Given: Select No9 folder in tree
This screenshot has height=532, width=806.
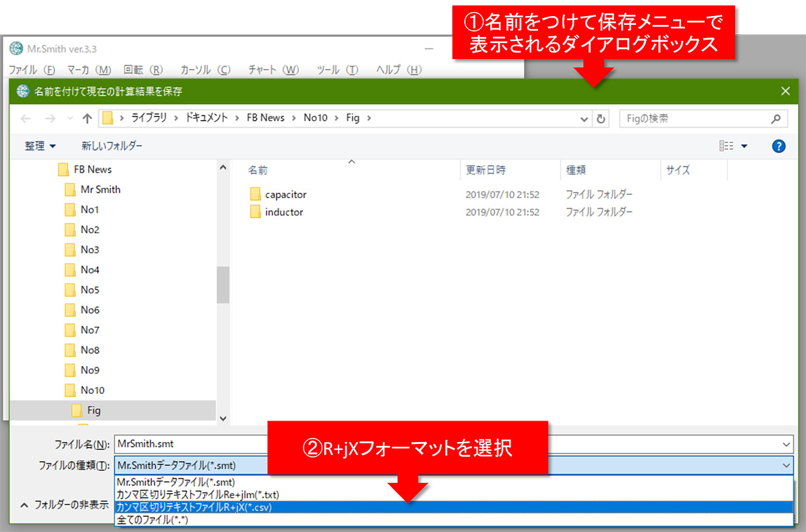Looking at the screenshot, I should click(89, 370).
